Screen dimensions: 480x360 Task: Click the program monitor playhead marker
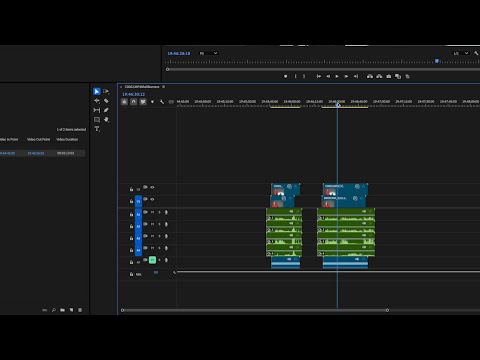437,61
